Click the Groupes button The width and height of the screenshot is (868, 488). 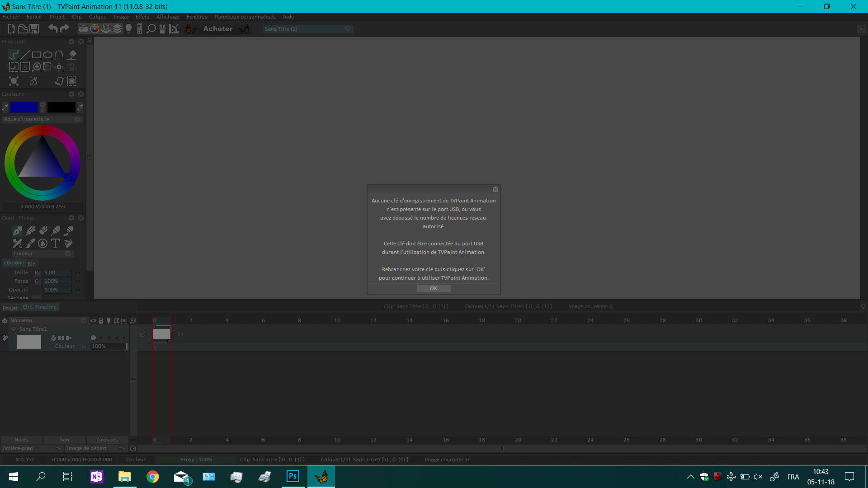click(108, 440)
